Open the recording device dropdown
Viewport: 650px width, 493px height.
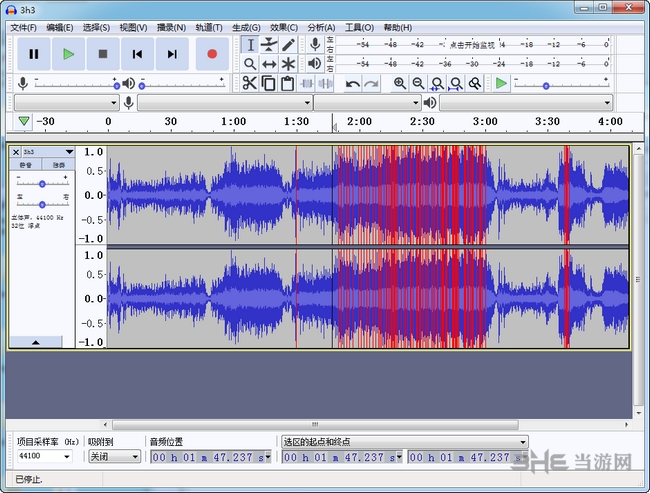pyautogui.click(x=225, y=102)
